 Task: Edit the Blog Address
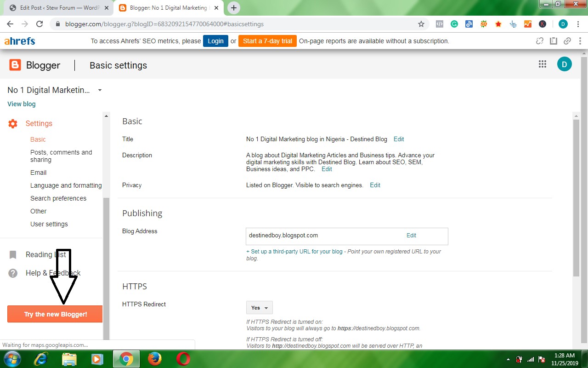click(411, 235)
